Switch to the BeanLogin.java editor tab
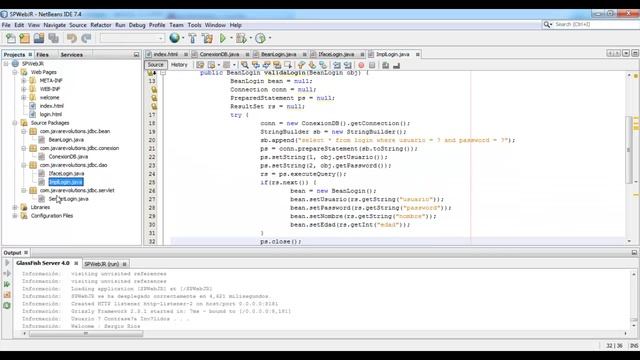Image resolution: width=640 pixels, height=360 pixels. [279, 54]
